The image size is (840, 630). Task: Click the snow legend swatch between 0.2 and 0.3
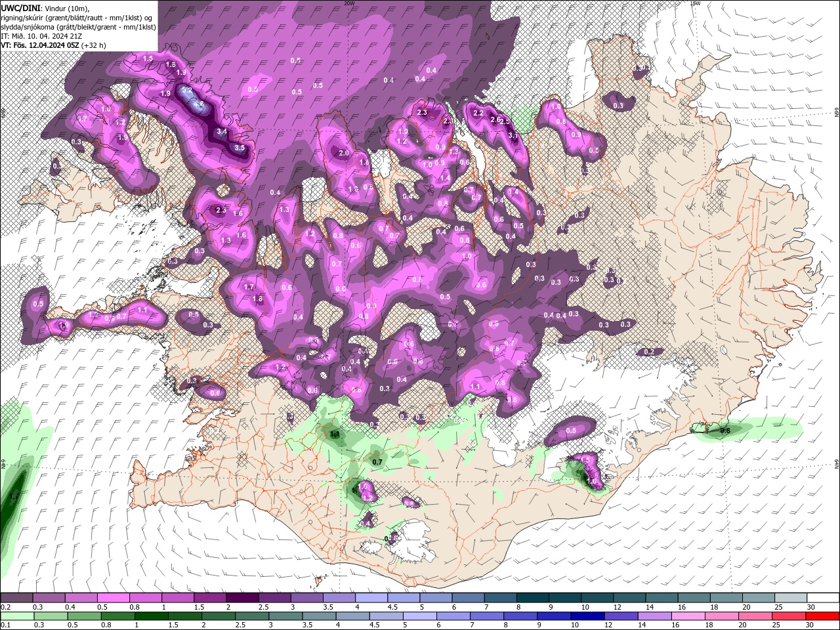click(x=17, y=598)
